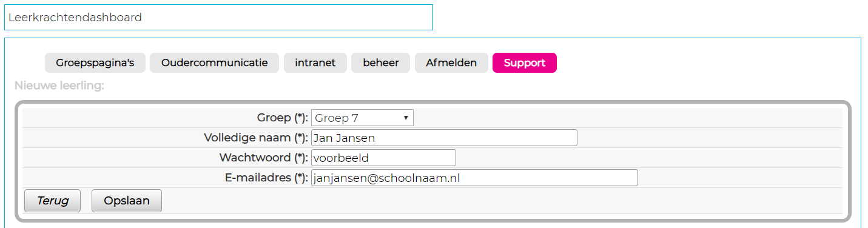The width and height of the screenshot is (868, 228).
Task: Click the Groep (*) label
Action: point(283,118)
